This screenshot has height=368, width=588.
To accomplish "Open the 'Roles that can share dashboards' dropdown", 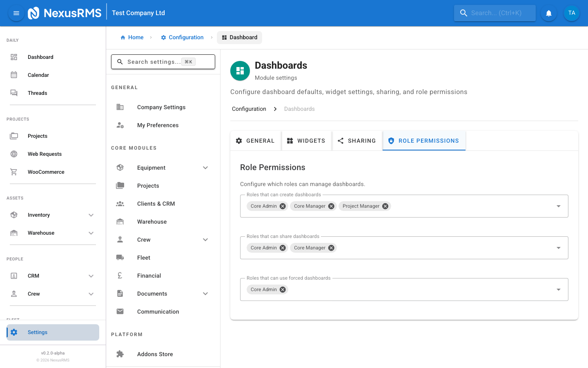I will tap(558, 247).
